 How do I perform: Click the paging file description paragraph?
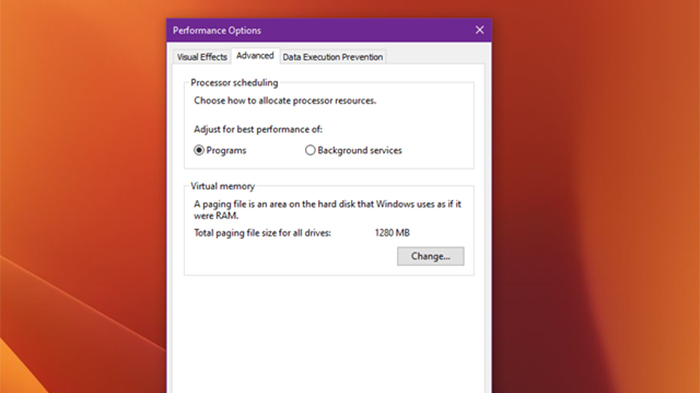327,210
